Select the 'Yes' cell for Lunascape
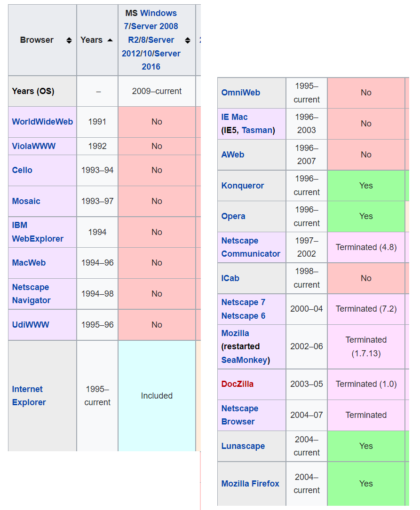This screenshot has height=510, width=420. (x=366, y=446)
